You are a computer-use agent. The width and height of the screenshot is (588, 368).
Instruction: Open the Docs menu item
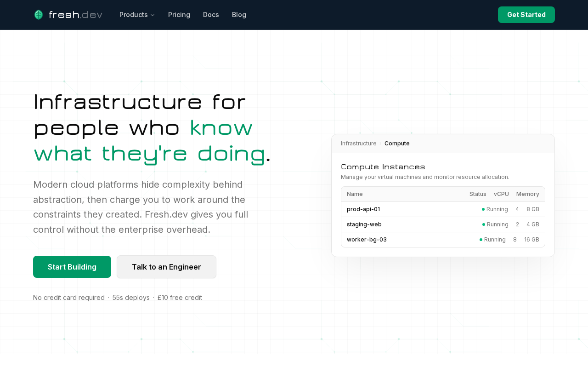[x=211, y=15]
